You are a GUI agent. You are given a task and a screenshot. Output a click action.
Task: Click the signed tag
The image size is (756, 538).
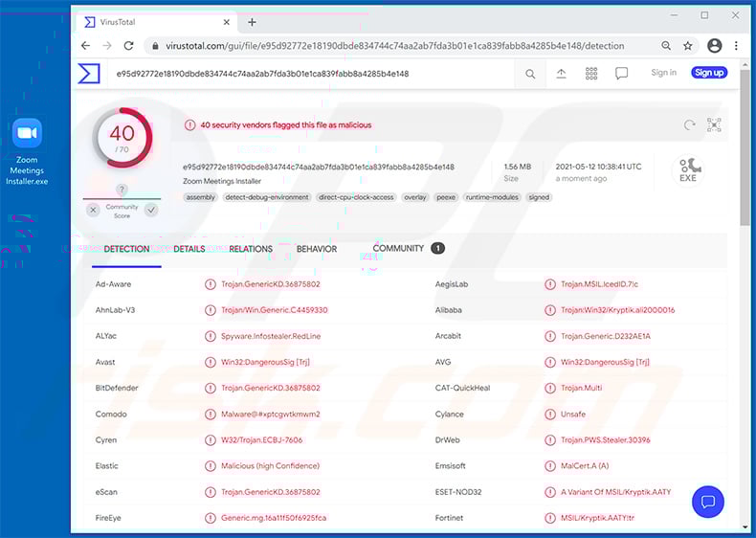[x=539, y=197]
